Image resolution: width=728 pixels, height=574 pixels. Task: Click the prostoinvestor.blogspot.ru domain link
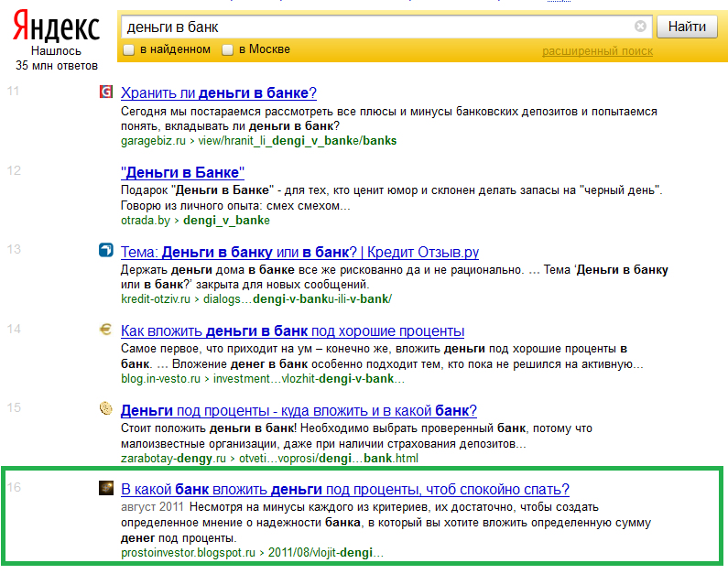pos(188,553)
